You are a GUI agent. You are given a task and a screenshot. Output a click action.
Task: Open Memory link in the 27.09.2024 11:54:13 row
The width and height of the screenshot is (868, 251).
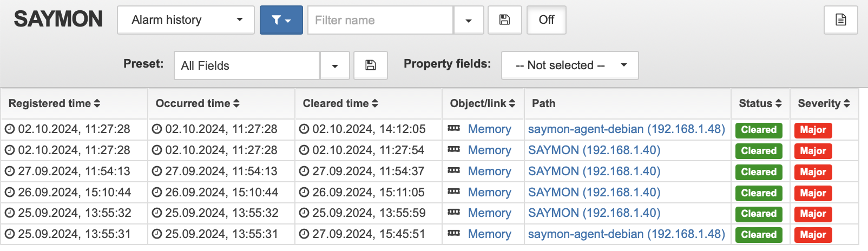click(489, 171)
